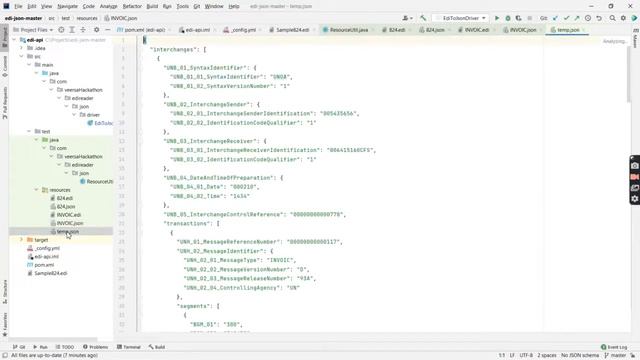Toggle the Git tool window at bottom
640x360 pixels.
pos(19,347)
